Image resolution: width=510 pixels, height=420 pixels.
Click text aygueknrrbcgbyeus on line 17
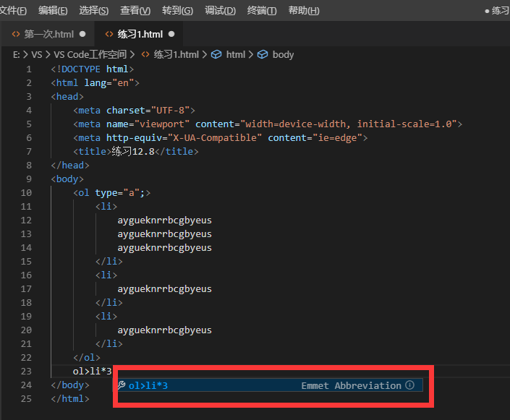165,289
